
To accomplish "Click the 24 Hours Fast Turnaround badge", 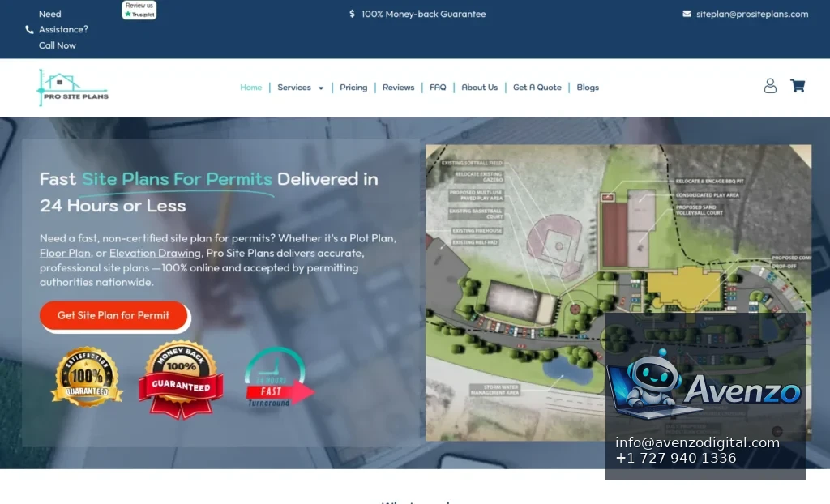I will coord(278,377).
